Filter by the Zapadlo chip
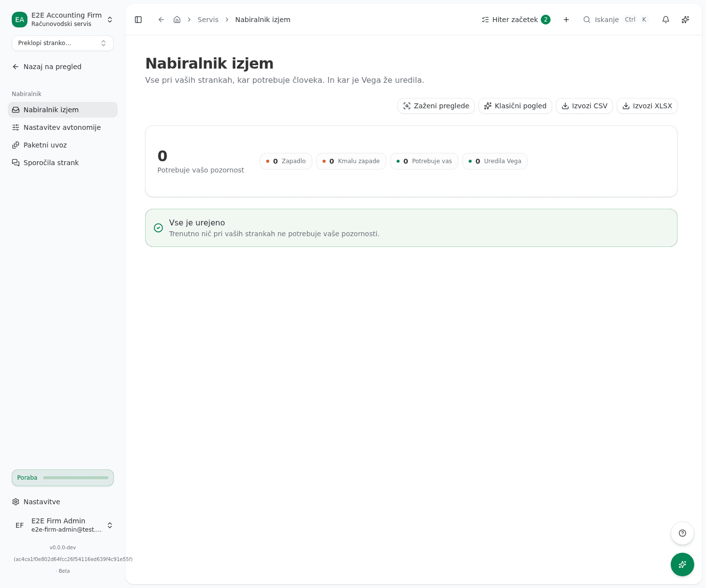 point(286,161)
